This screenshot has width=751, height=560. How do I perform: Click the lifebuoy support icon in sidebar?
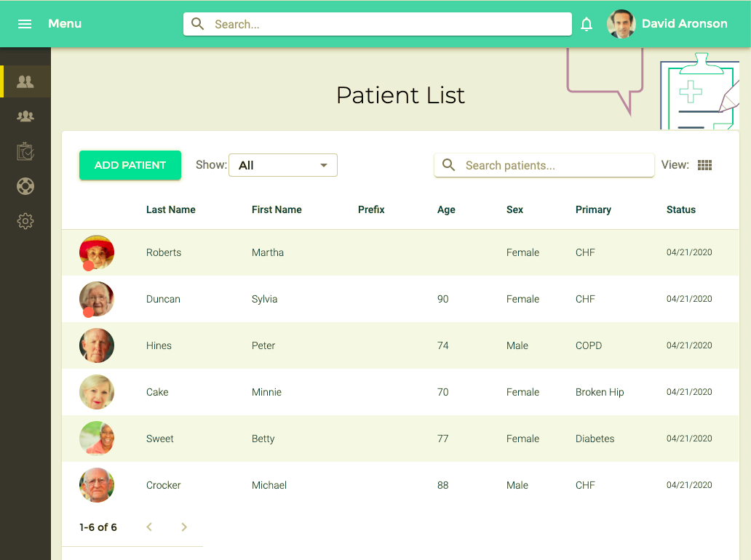(25, 186)
